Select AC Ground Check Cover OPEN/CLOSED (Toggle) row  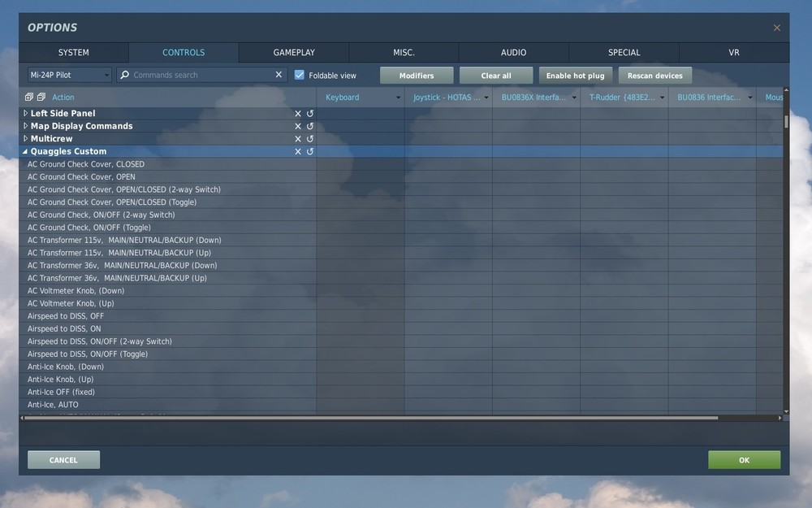tap(168, 202)
